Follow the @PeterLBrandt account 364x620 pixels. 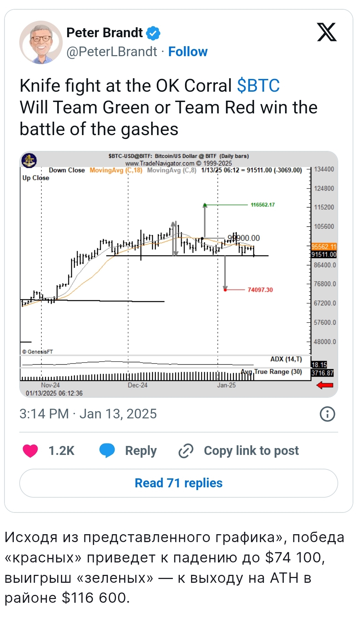click(x=188, y=52)
